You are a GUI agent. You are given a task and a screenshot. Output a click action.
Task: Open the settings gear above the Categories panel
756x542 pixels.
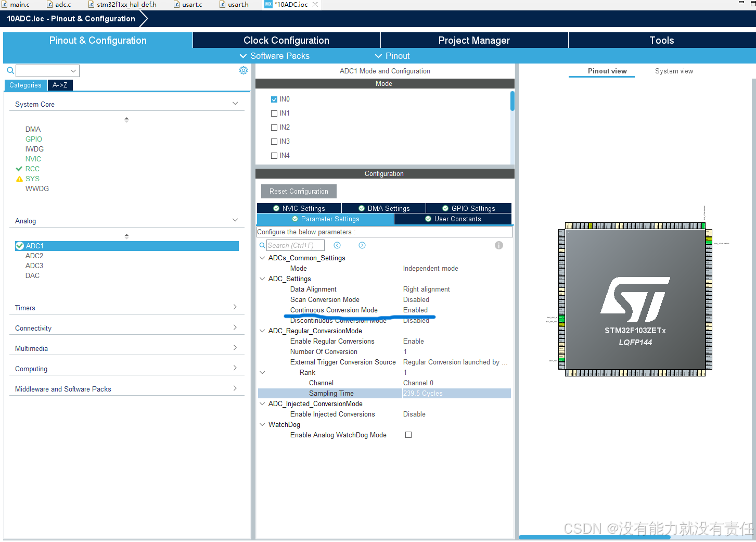243,70
